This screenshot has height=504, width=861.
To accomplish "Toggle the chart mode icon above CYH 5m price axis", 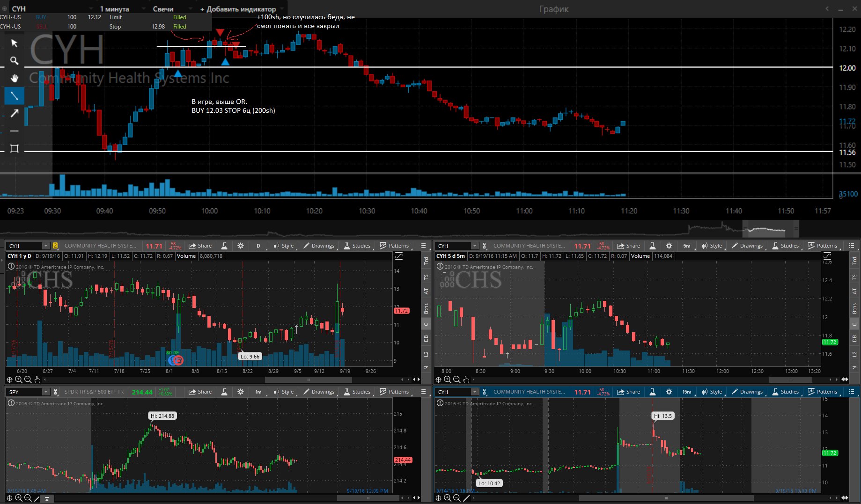I will [827, 256].
